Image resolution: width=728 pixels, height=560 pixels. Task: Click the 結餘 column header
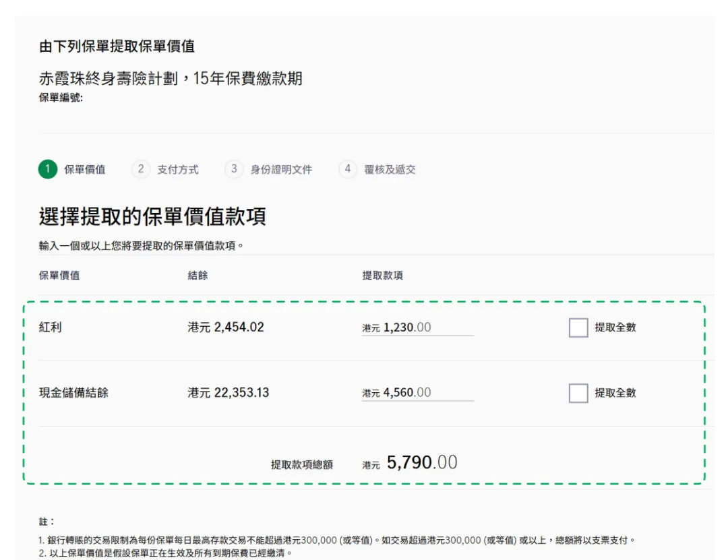[198, 276]
